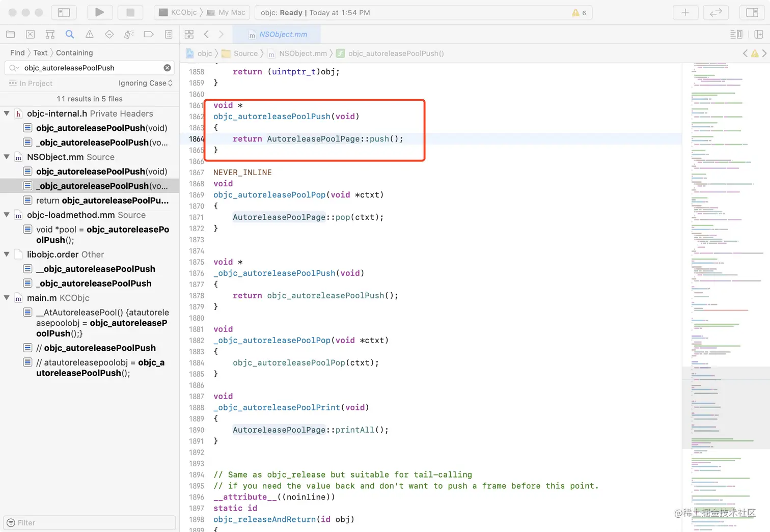This screenshot has height=532, width=770.
Task: Go back in editor history
Action: 206,34
